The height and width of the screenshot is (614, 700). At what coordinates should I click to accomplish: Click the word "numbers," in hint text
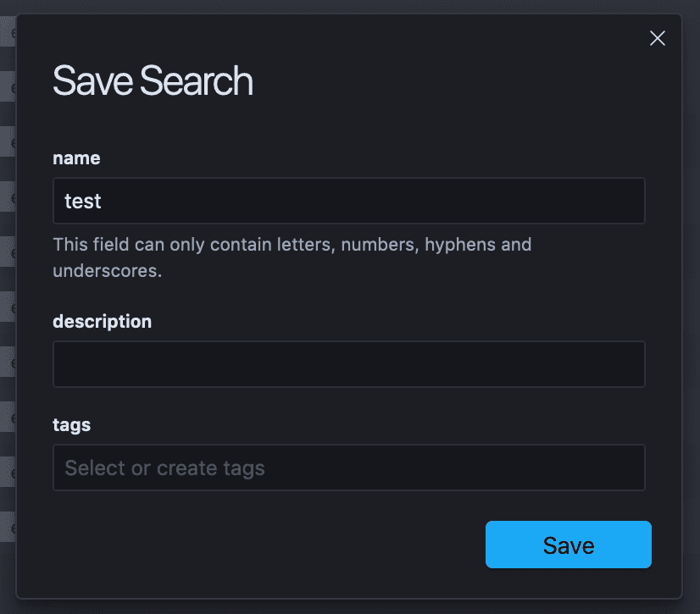380,245
